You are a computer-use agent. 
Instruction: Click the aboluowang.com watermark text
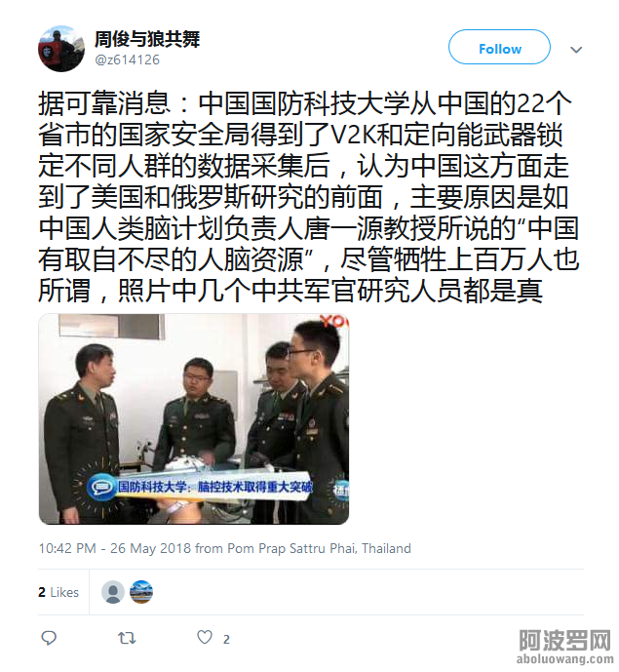click(565, 659)
